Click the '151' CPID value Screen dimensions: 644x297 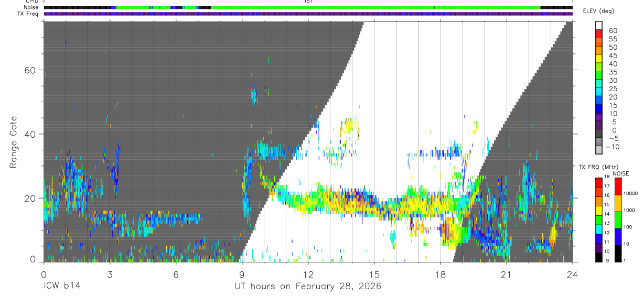click(308, 2)
